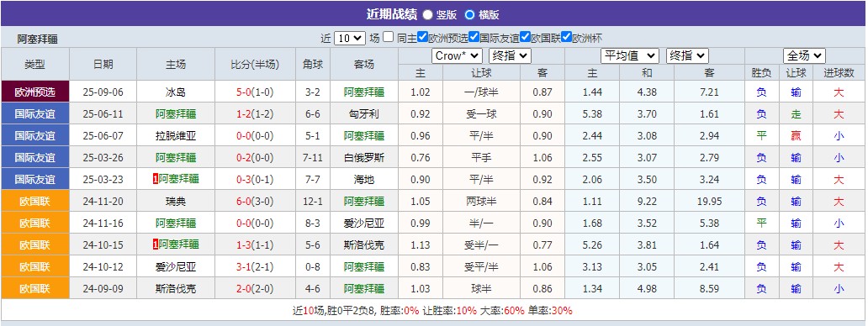The height and width of the screenshot is (326, 868).
Task: Open the 终指 dropdown next to 平均值
Action: pyautogui.click(x=687, y=55)
